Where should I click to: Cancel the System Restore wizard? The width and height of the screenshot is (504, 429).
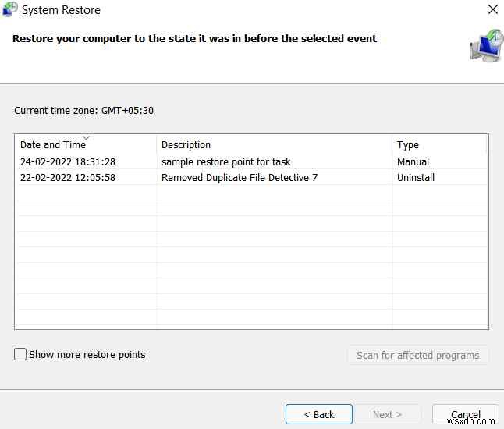pos(466,414)
